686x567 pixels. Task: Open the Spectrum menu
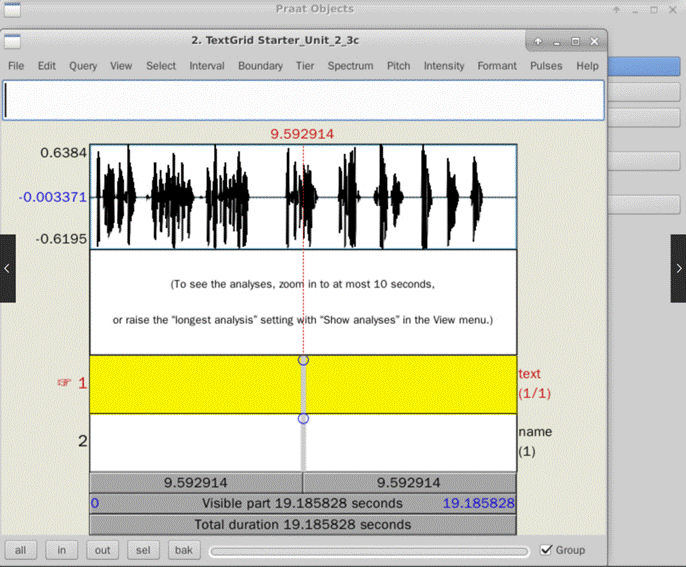click(350, 66)
